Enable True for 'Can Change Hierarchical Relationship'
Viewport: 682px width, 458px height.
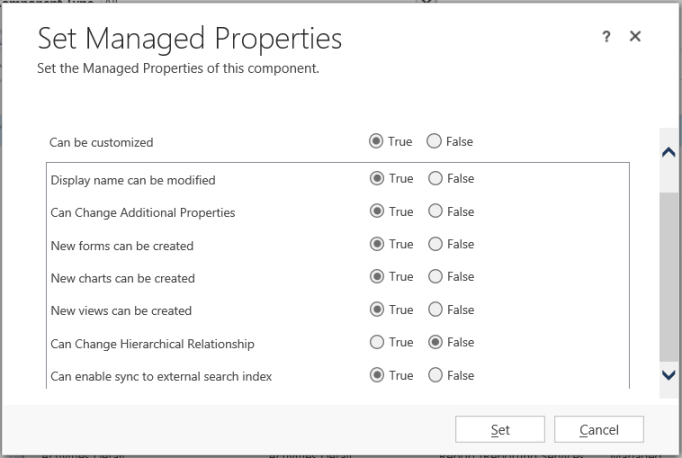coord(377,342)
